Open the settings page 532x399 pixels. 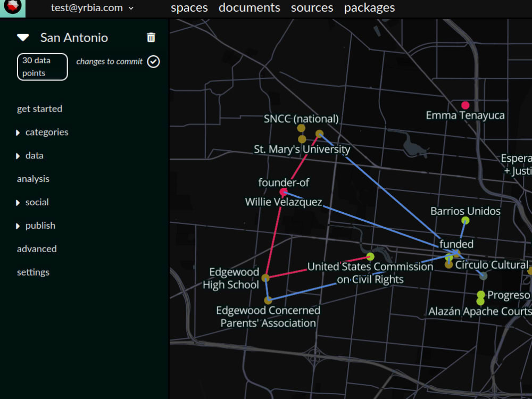click(33, 272)
